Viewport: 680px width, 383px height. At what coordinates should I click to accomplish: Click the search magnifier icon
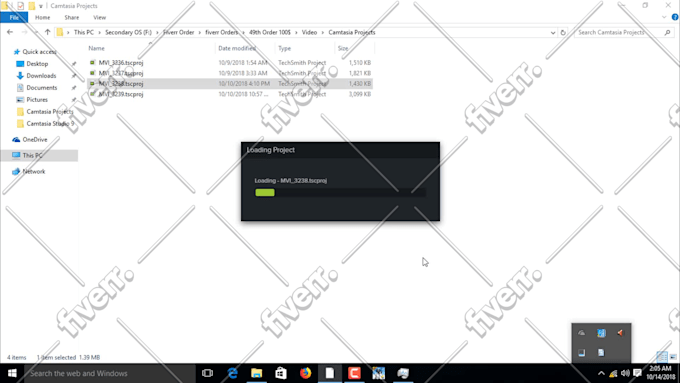[667, 33]
